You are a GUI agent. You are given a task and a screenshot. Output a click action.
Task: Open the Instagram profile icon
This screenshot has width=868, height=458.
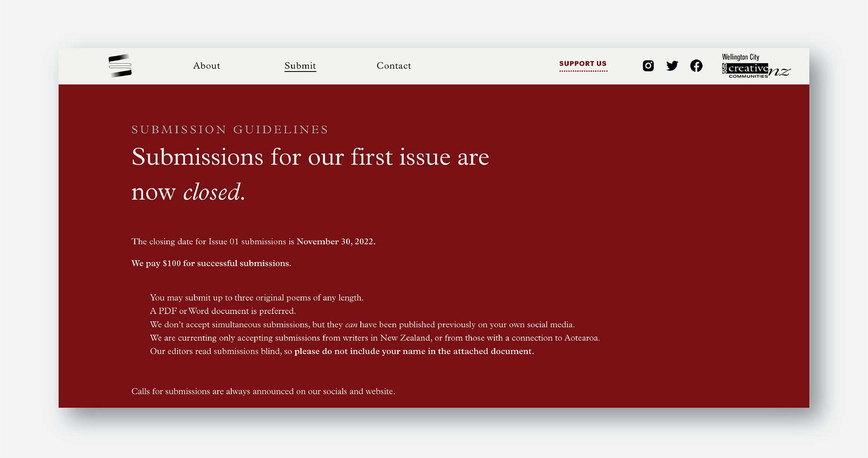click(x=648, y=66)
